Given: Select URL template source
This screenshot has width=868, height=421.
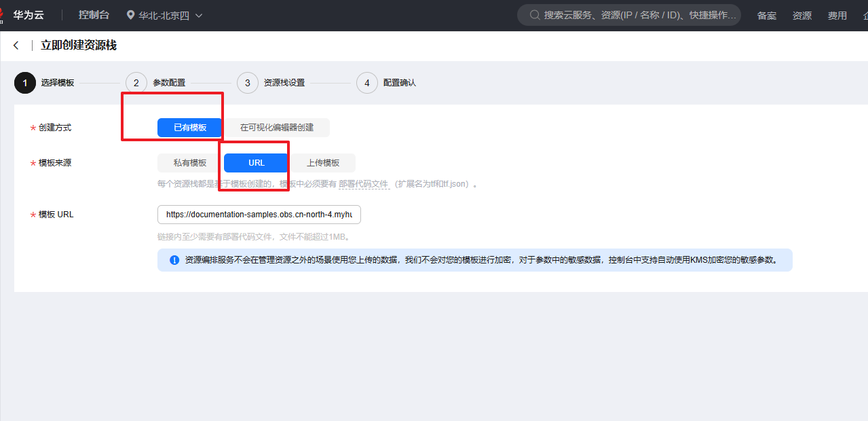Looking at the screenshot, I should tap(257, 163).
